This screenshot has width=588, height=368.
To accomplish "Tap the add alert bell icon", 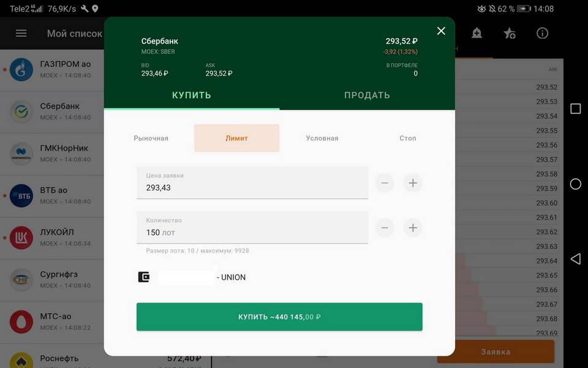I will tap(477, 33).
